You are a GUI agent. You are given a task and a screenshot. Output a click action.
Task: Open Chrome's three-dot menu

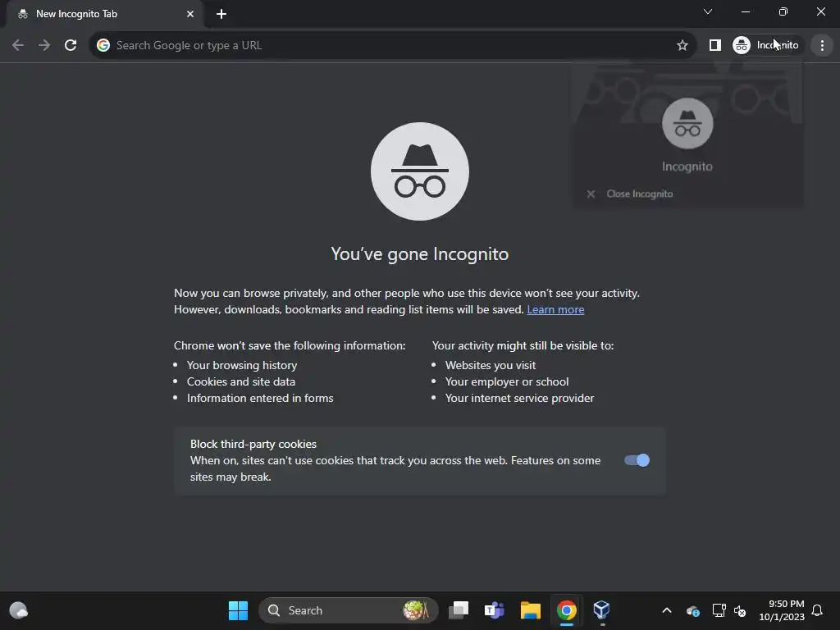822,45
